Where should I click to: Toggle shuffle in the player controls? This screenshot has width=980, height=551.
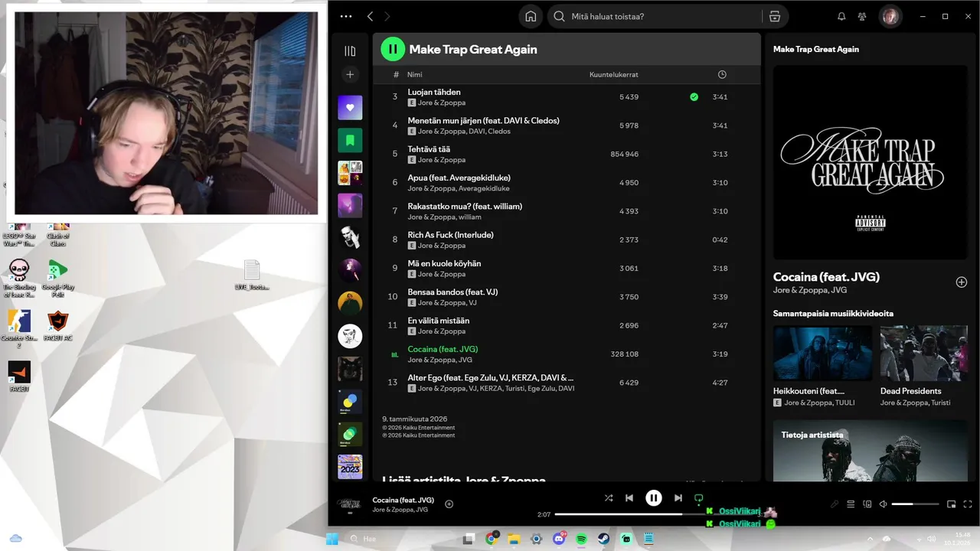tap(609, 498)
